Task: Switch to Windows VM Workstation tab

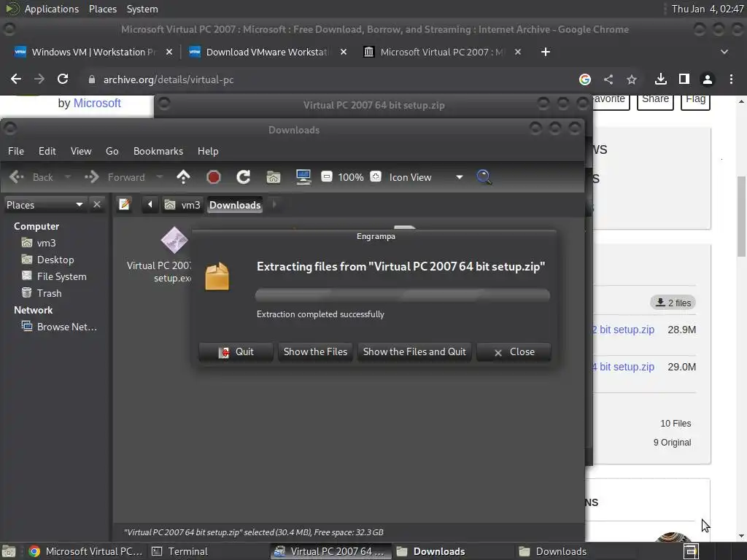Action: tap(93, 52)
